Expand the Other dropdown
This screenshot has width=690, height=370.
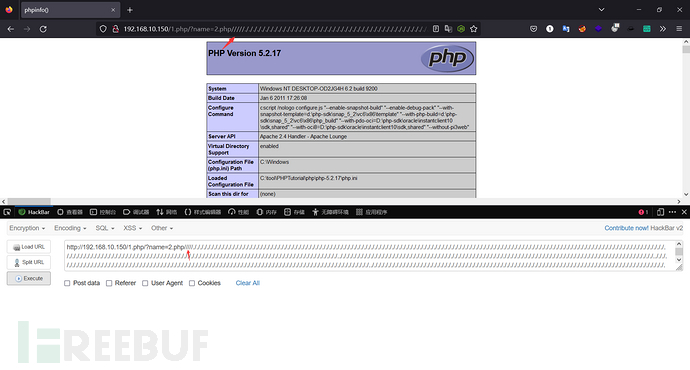point(162,228)
